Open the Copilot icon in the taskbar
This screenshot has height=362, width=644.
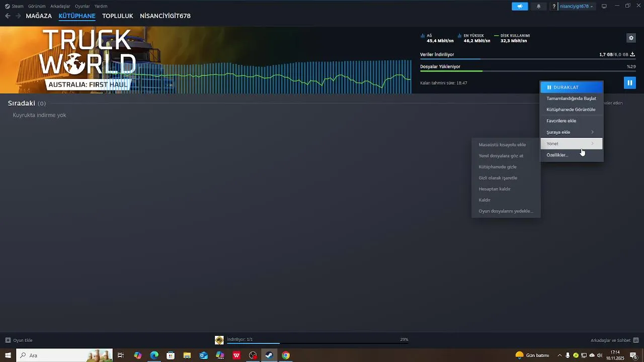click(138, 355)
